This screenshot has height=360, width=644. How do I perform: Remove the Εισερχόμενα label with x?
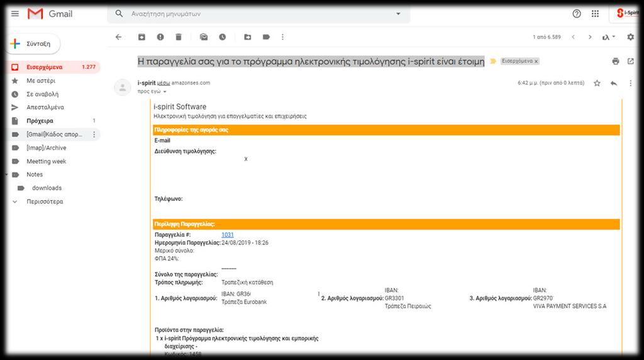coord(536,61)
